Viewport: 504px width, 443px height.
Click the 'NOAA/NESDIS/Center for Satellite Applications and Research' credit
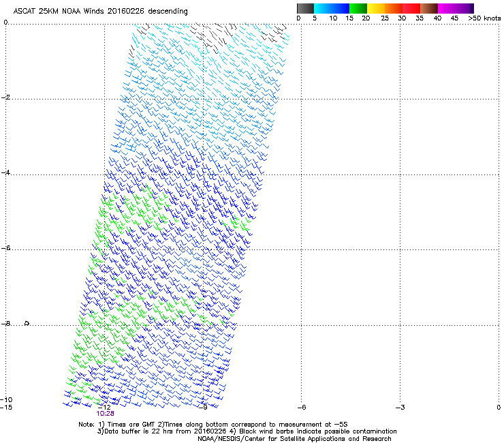coord(294,439)
